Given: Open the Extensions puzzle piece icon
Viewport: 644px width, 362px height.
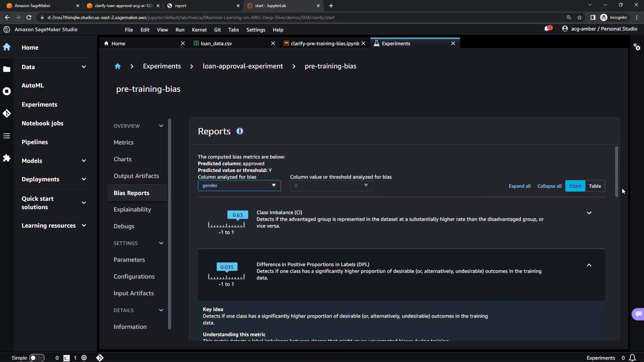Looking at the screenshot, I should 7,158.
